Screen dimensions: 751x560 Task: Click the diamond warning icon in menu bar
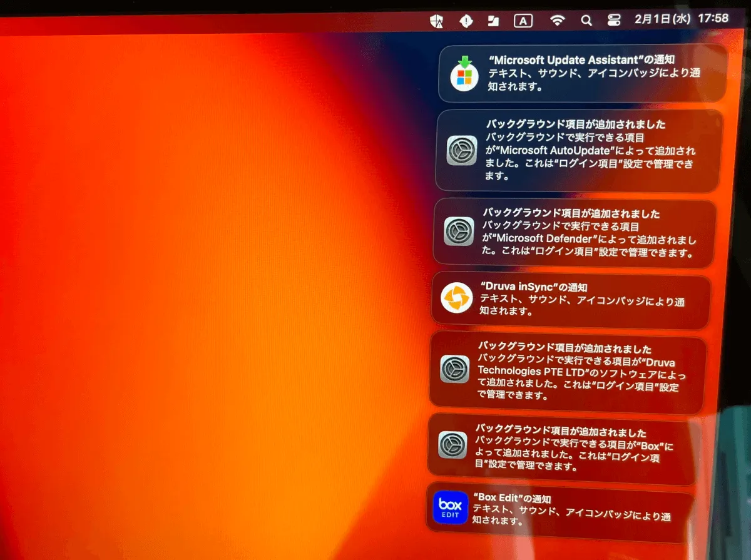coord(466,21)
